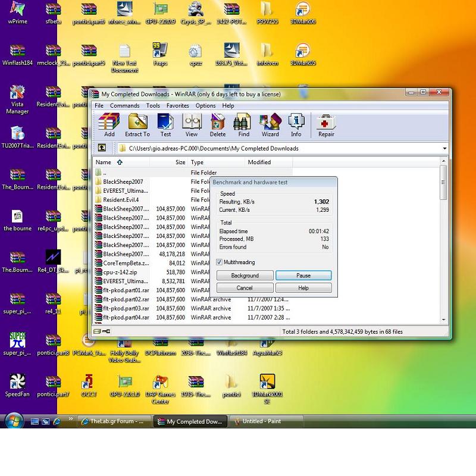Open the parent folder '..' row
Viewport: 476px width, 476px height.
pos(193,173)
